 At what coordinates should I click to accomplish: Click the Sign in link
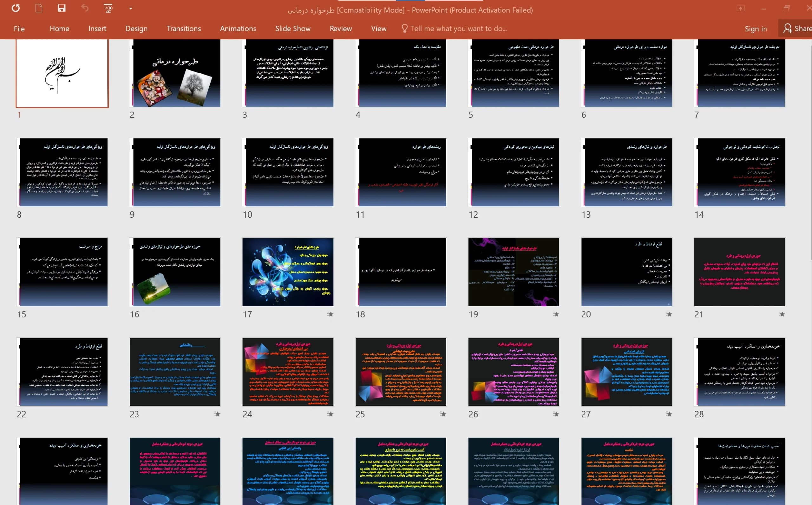point(756,29)
